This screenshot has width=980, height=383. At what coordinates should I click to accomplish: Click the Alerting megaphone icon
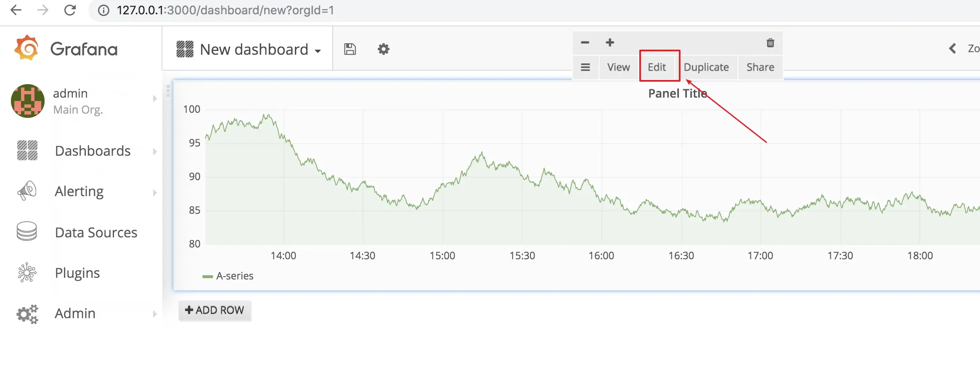pos(27,191)
